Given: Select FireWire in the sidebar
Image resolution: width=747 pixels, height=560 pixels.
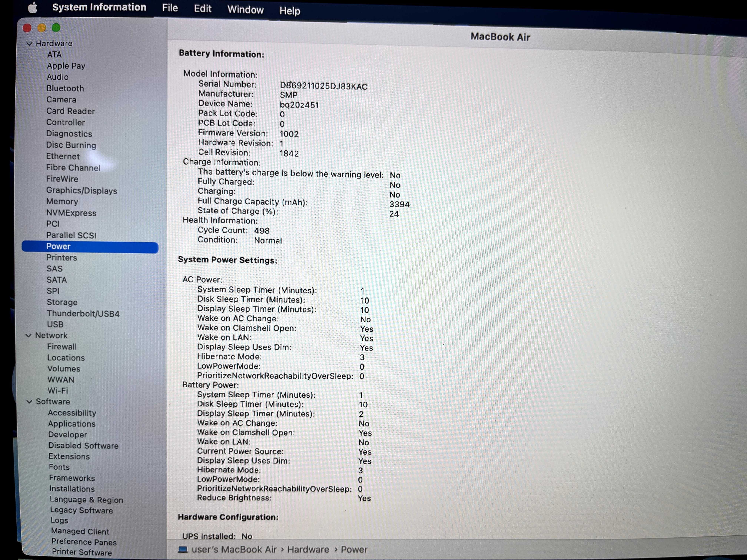Looking at the screenshot, I should [x=62, y=179].
